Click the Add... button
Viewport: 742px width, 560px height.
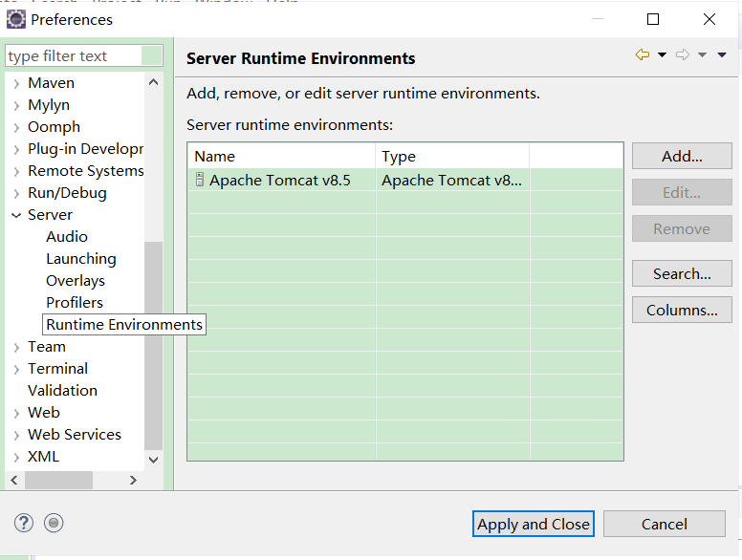(x=682, y=156)
